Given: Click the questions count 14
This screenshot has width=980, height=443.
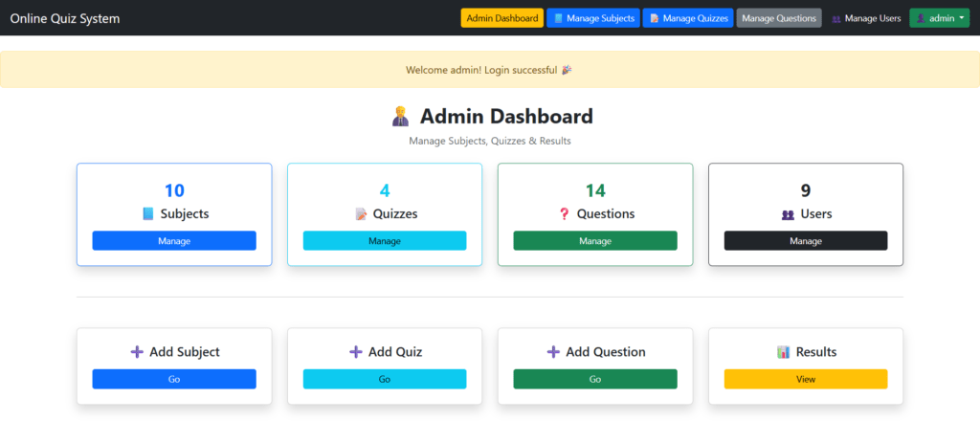Looking at the screenshot, I should tap(595, 190).
